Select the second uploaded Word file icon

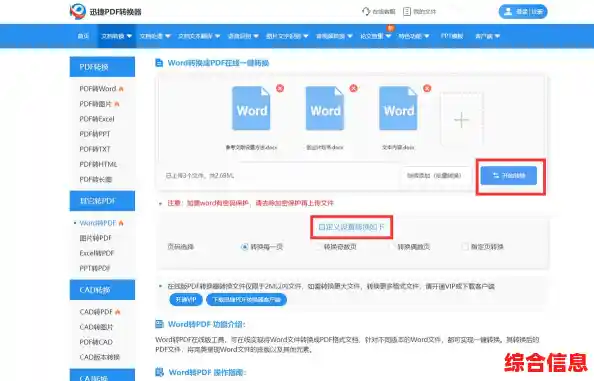(325, 108)
